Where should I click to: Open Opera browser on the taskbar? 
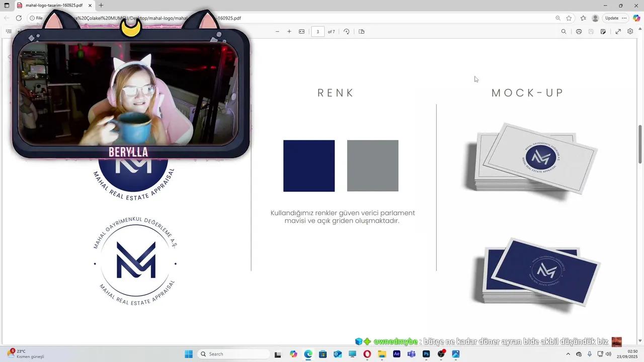[x=367, y=354]
